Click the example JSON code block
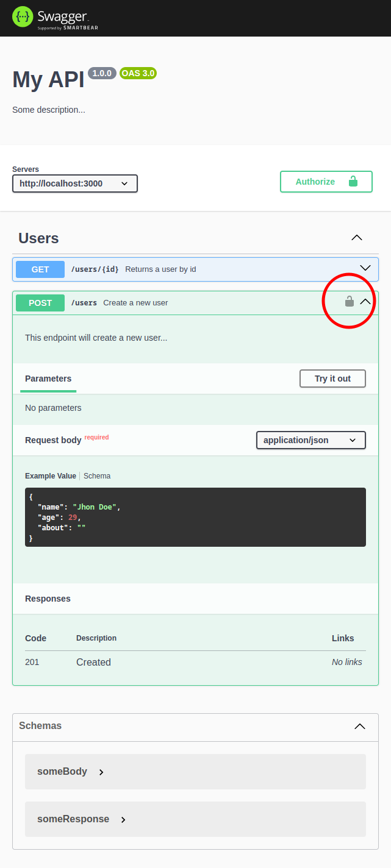This screenshot has height=868, width=391. 195,517
